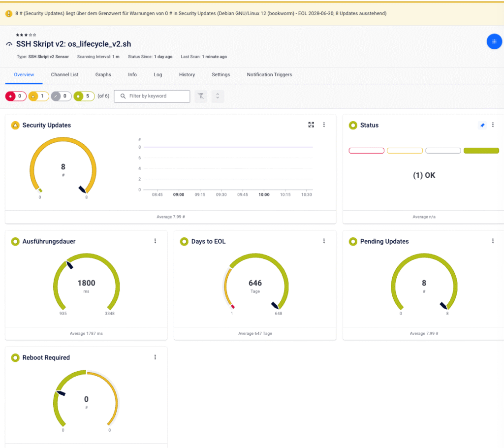504x448 pixels.
Task: Click the 'Average 7.99 #' under Security Updates
Action: (x=171, y=217)
